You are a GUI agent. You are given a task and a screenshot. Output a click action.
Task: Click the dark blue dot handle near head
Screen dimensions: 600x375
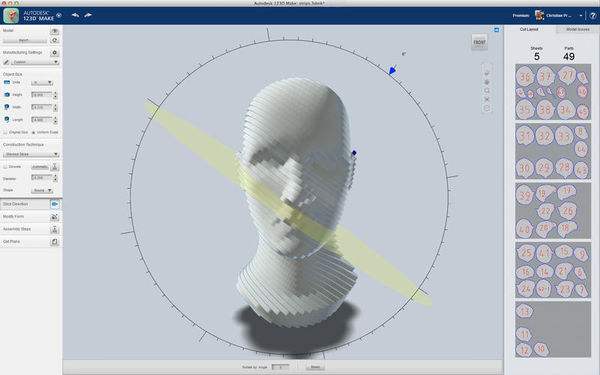coord(354,153)
